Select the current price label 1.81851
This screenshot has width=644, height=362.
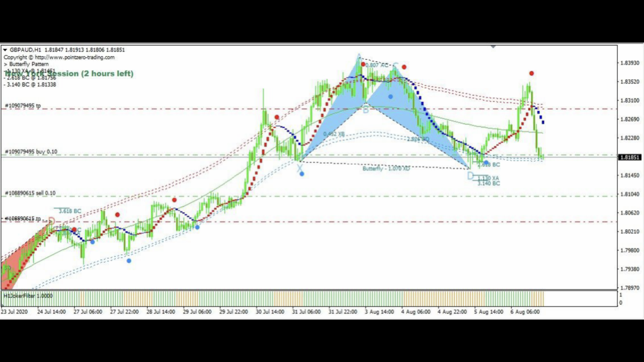pos(630,157)
